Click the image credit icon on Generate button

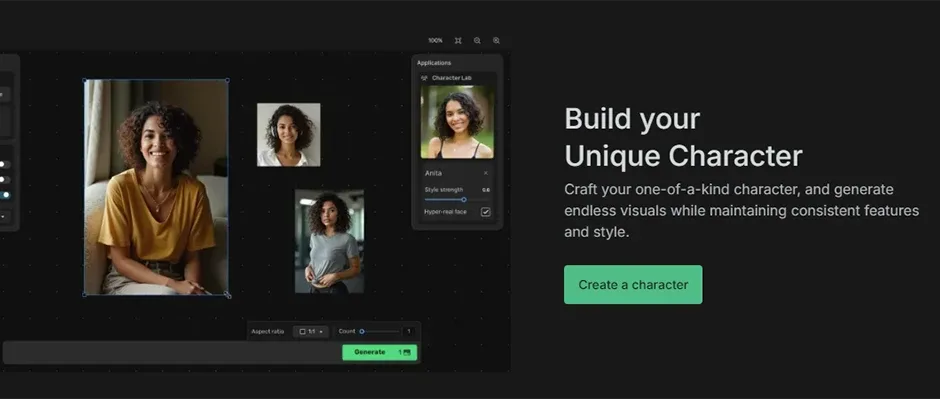(x=407, y=352)
